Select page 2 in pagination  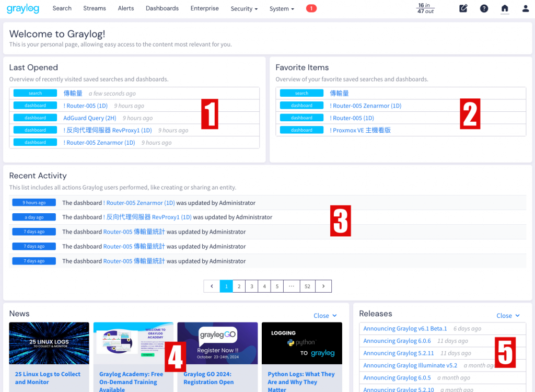click(x=239, y=286)
